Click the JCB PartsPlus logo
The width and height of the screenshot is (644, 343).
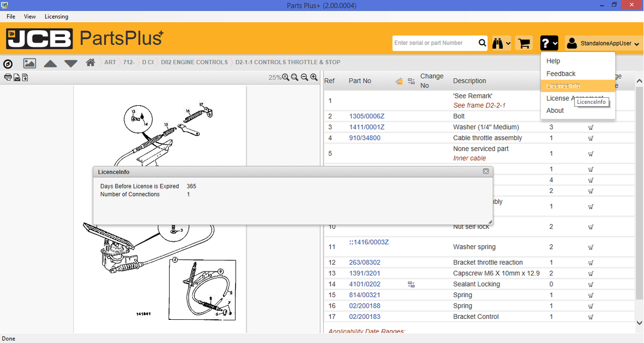pos(85,39)
